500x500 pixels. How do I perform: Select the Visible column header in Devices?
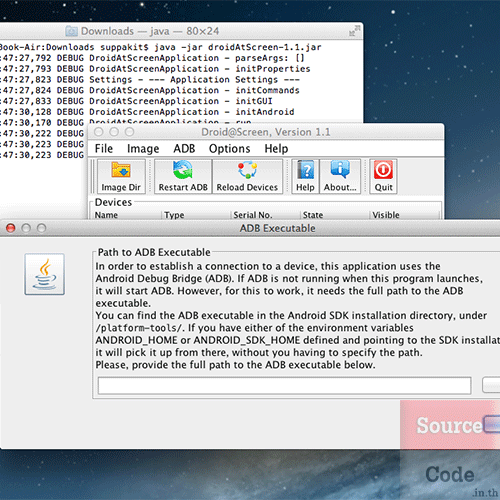pos(405,215)
